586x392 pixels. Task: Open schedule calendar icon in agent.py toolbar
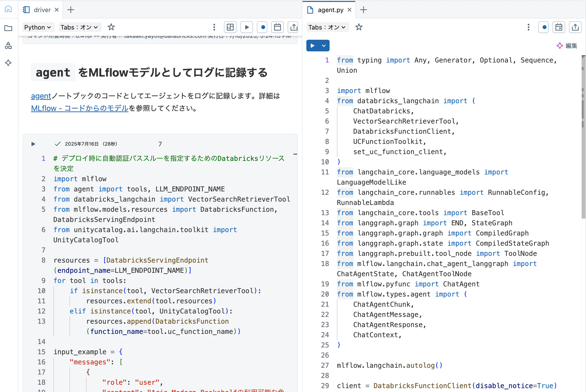click(x=559, y=27)
